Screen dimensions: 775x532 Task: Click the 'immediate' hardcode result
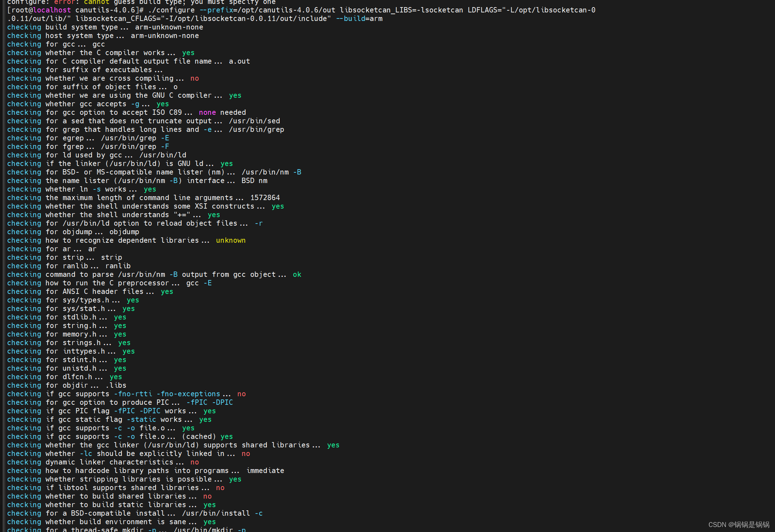click(x=265, y=471)
